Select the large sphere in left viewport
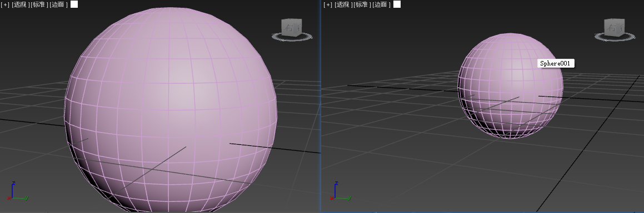This screenshot has width=644, height=213. pos(171,109)
